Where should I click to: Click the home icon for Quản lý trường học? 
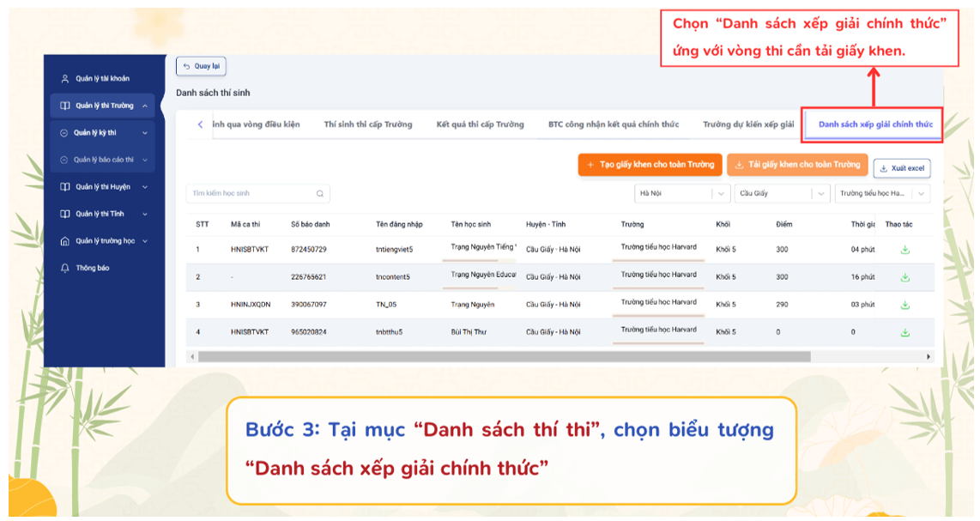(x=65, y=240)
